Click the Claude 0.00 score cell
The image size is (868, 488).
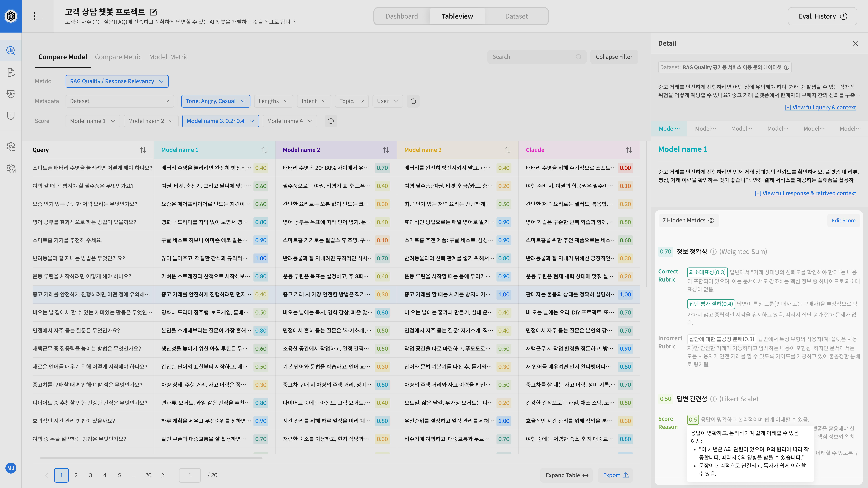click(625, 168)
